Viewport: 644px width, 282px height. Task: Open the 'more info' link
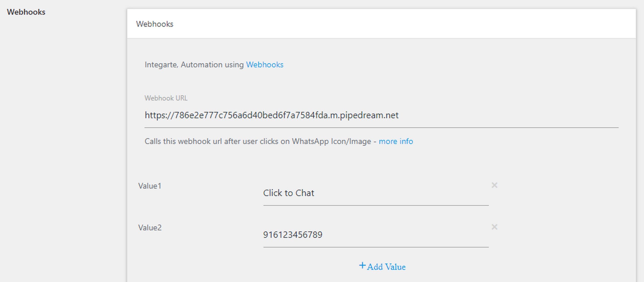click(396, 141)
